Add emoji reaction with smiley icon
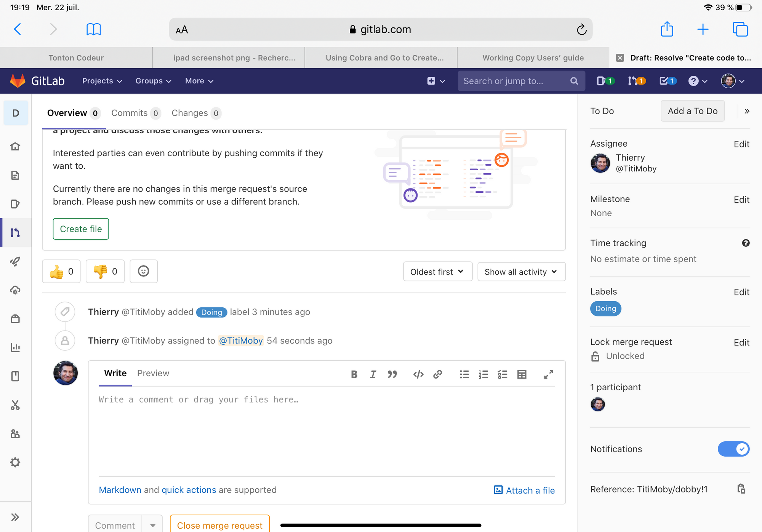 [143, 271]
